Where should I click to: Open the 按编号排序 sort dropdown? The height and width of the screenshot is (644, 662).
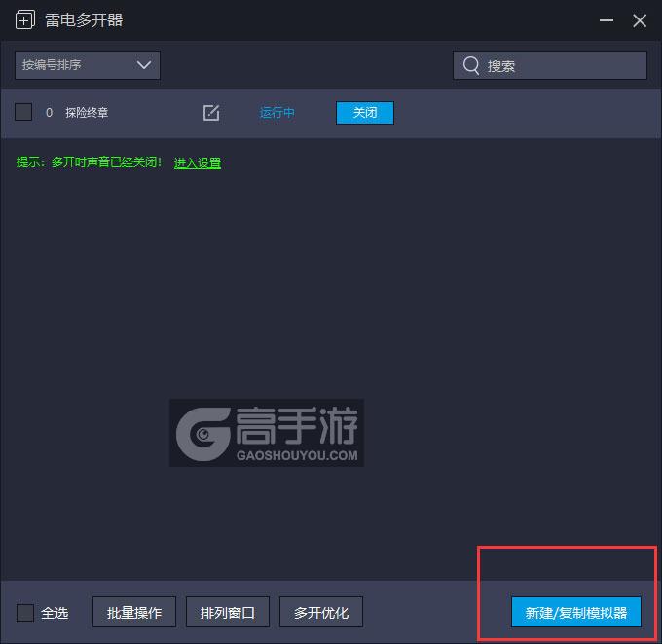pyautogui.click(x=88, y=65)
